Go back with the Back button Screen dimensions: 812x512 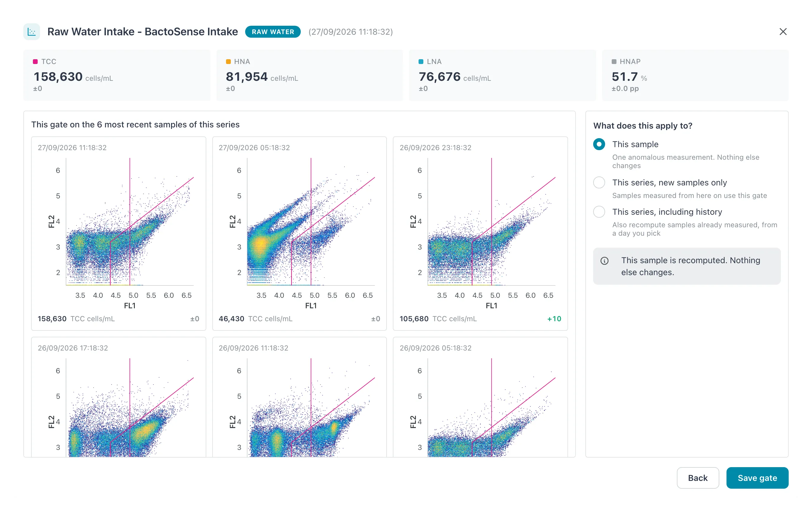coord(698,478)
